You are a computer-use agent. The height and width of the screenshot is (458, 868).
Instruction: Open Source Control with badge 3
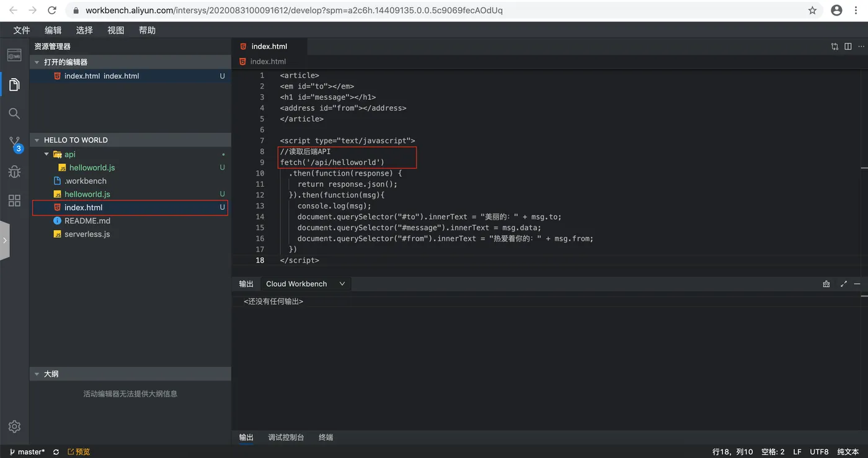click(15, 144)
